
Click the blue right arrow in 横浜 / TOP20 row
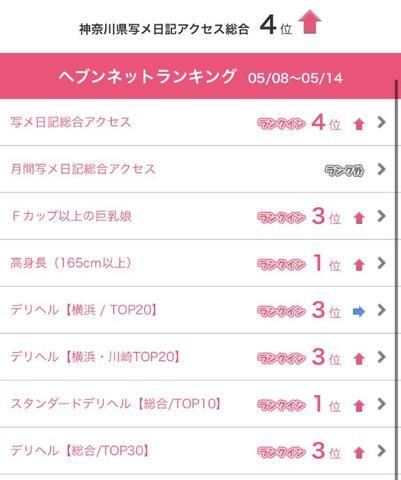[359, 312]
